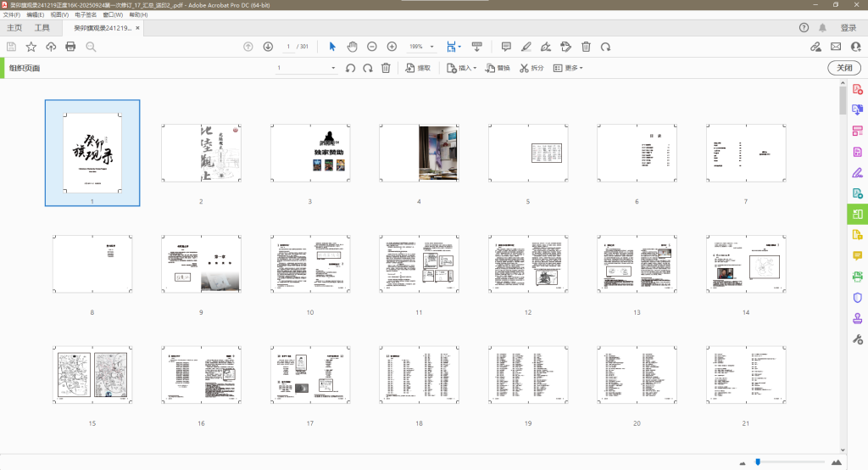The width and height of the screenshot is (868, 470).
Task: Switch to the 工具 tab
Action: pyautogui.click(x=42, y=28)
